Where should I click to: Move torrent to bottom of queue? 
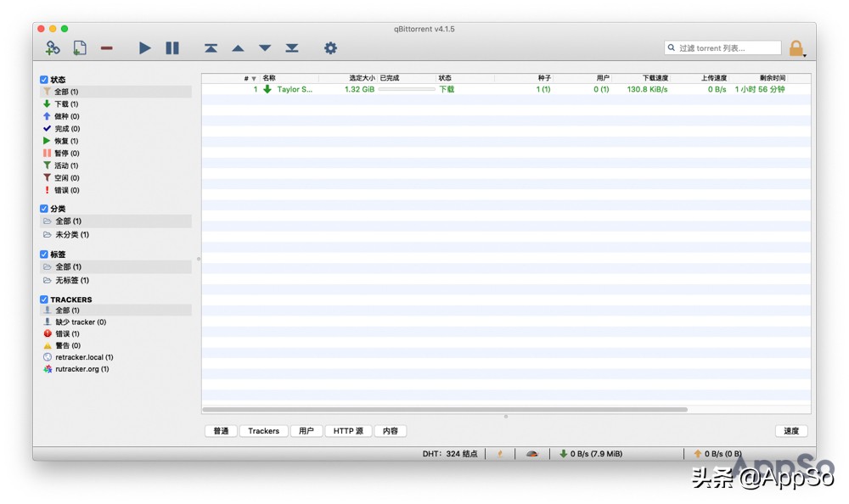[x=292, y=48]
